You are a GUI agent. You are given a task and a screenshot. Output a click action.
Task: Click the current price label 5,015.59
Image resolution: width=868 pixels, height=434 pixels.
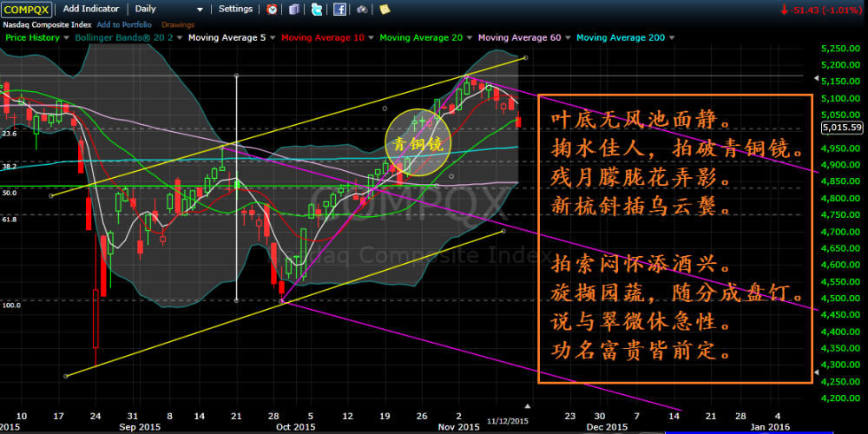[843, 128]
